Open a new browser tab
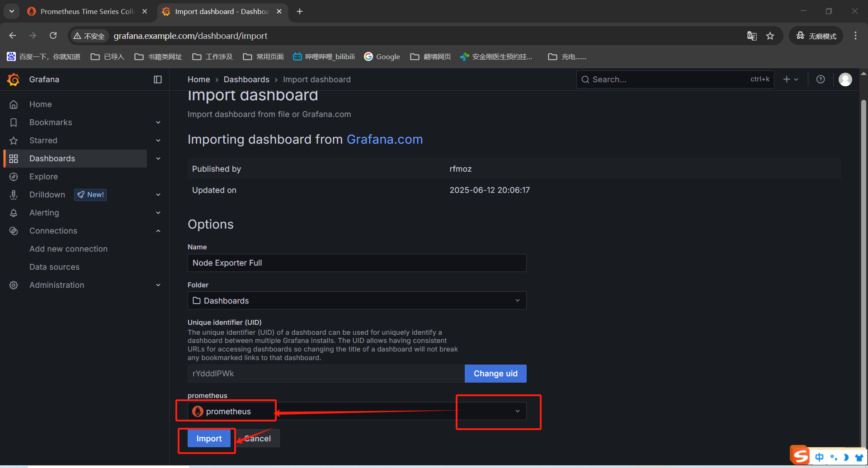Image resolution: width=868 pixels, height=468 pixels. pos(300,11)
